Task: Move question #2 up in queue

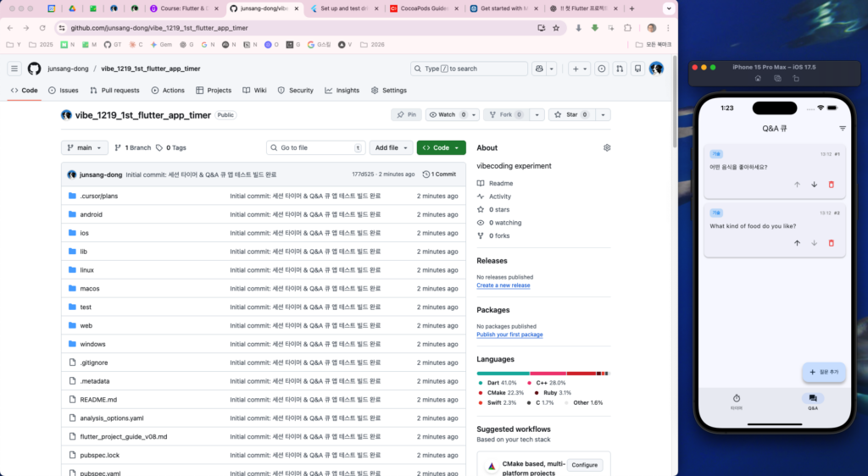Action: click(797, 243)
